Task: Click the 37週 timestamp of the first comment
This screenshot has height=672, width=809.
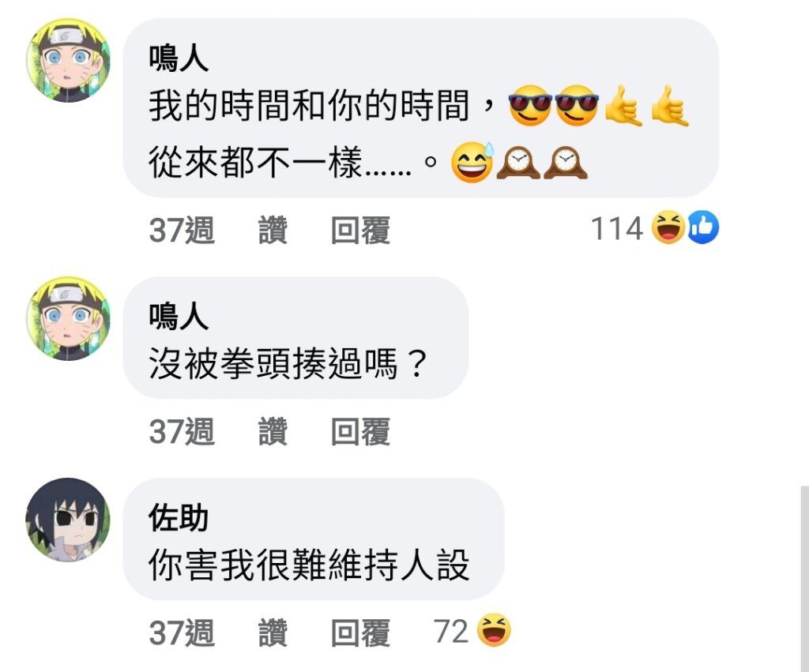Action: [182, 230]
